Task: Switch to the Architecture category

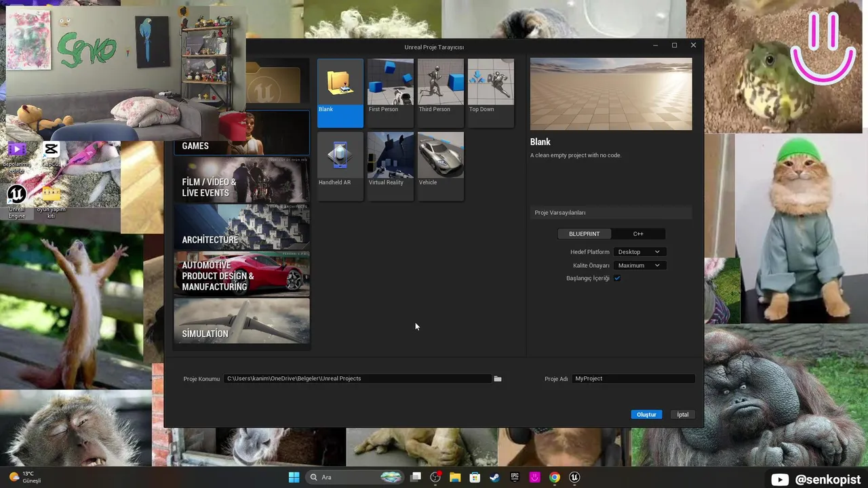Action: point(241,227)
